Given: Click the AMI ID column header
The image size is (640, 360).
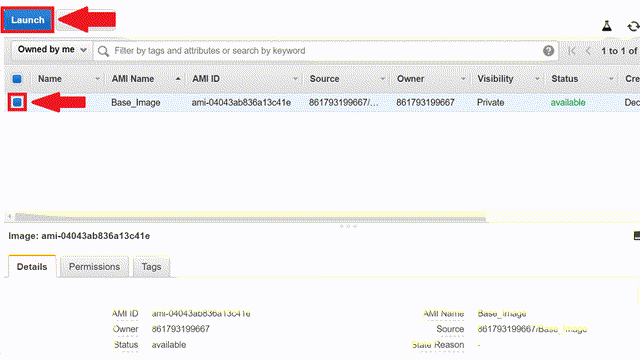Looking at the screenshot, I should tap(206, 79).
